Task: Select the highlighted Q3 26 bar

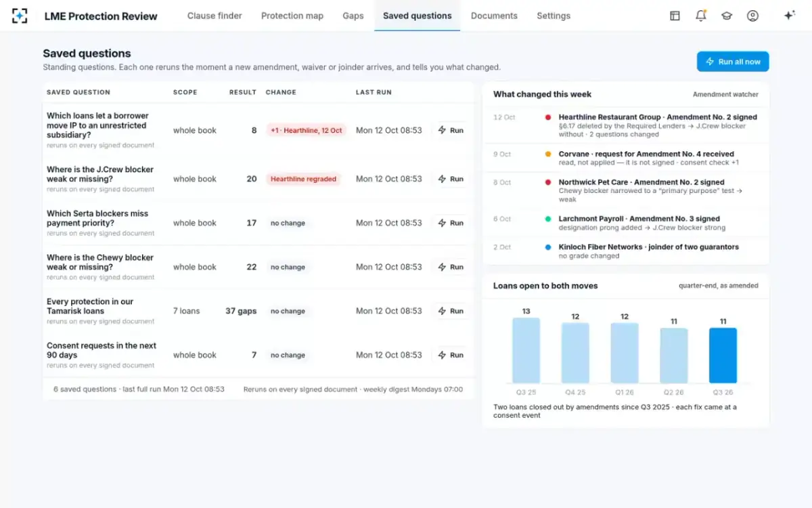Action: coord(723,356)
